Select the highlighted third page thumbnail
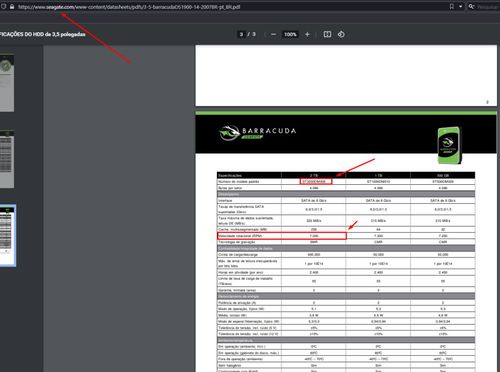This screenshot has width=500, height=372. (7, 235)
